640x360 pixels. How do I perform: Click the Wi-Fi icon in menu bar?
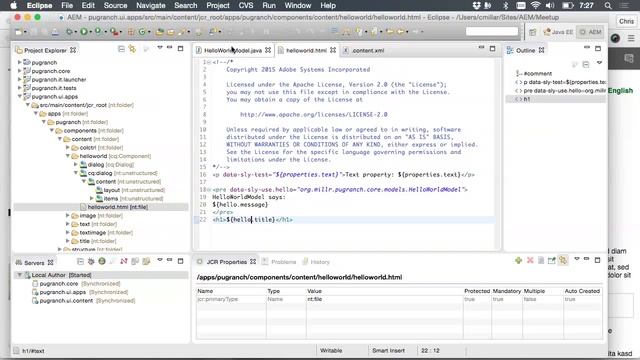pos(536,5)
